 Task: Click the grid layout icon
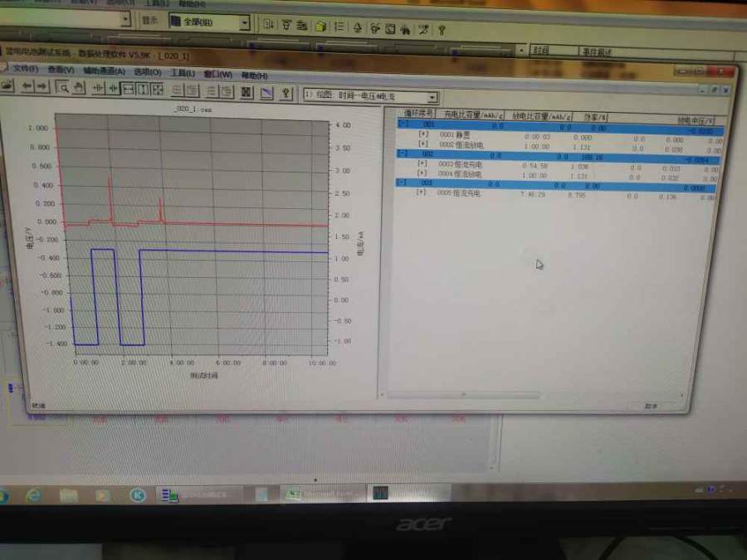247,92
